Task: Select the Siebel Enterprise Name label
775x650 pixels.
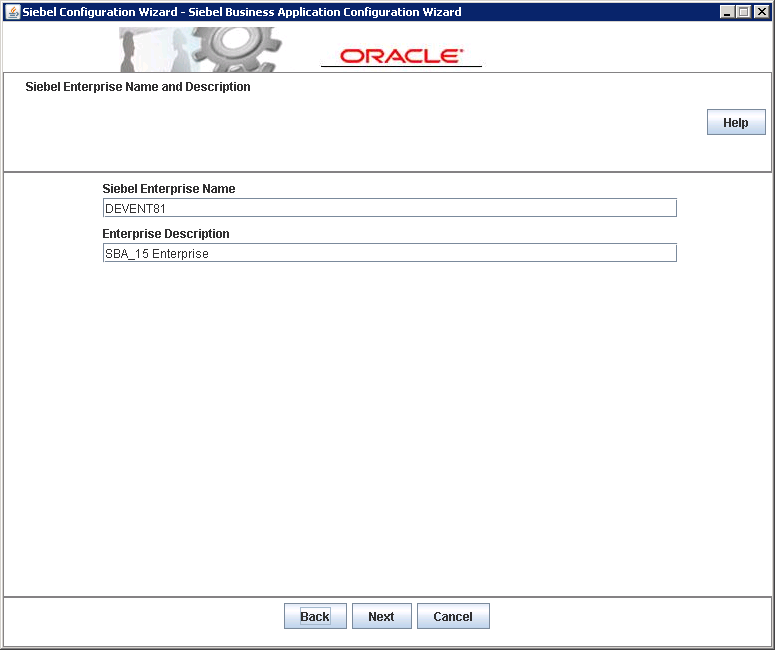Action: [x=169, y=189]
